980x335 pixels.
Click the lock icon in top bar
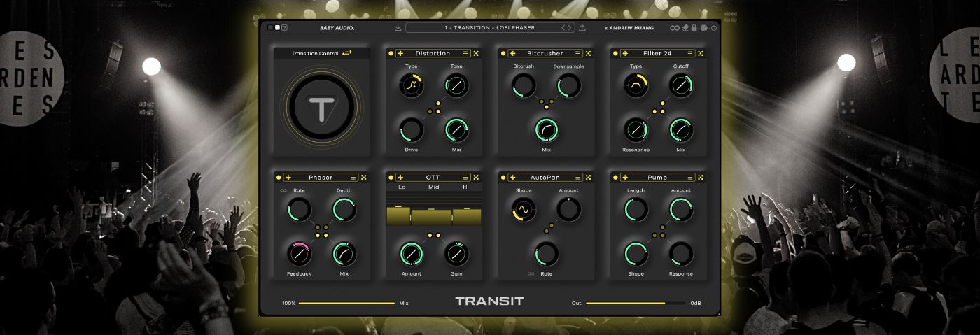[x=694, y=28]
